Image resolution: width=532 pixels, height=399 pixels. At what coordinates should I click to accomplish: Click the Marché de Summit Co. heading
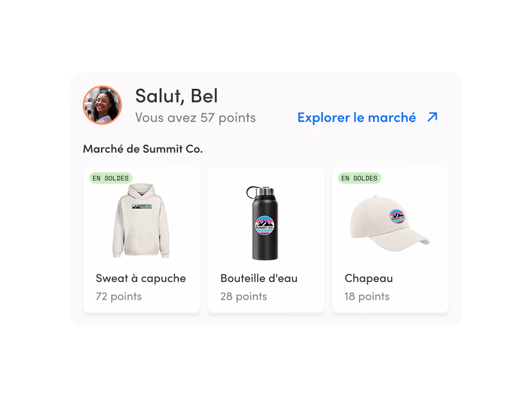coord(143,149)
